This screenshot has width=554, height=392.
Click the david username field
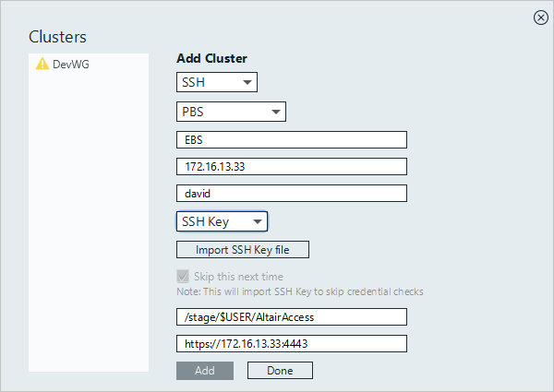[x=291, y=194]
